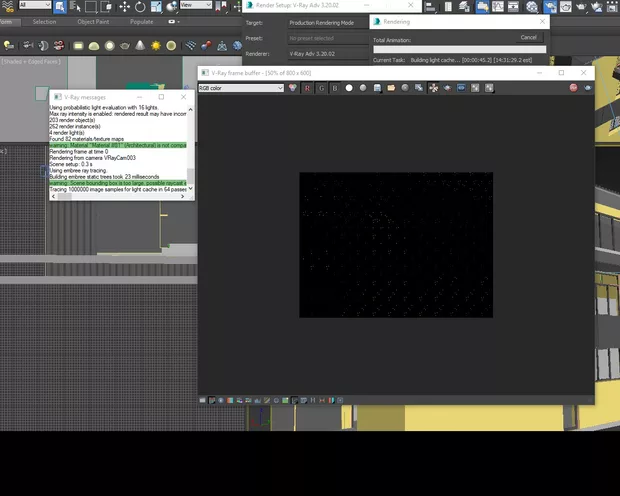Click the save image icon in frame buffer
620x496 pixels.
(377, 88)
